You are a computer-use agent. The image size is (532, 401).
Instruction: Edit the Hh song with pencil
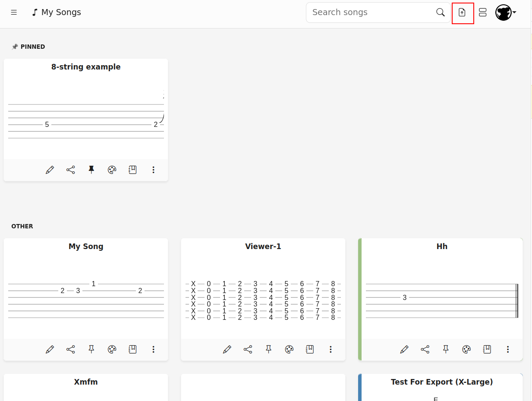[x=404, y=350]
